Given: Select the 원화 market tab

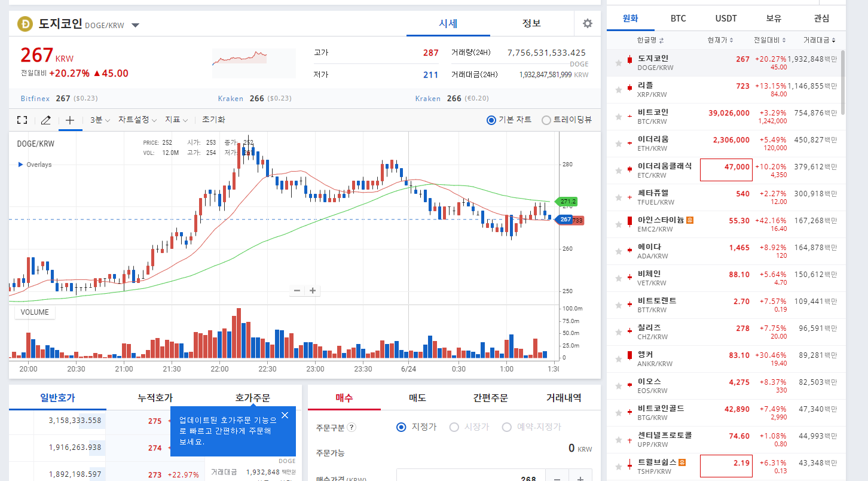Looking at the screenshot, I should point(631,19).
